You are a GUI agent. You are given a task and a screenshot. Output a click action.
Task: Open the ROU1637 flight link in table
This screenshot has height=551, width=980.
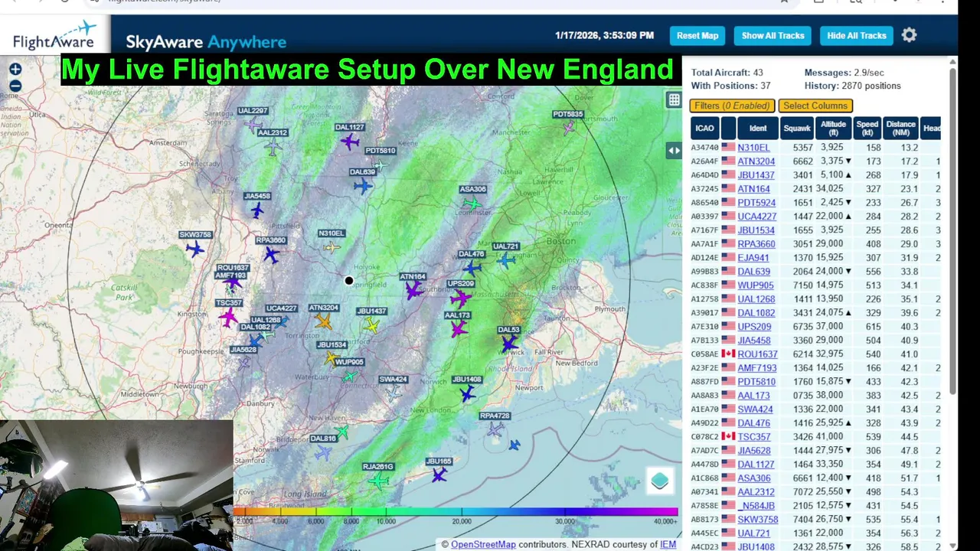click(757, 354)
